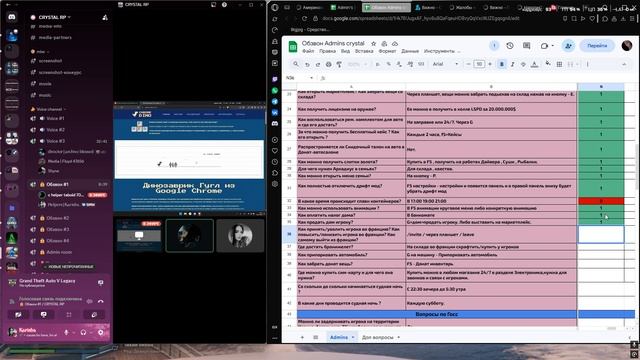Join the Voice #3 channel
Viewport: 640px width, 360px height.
[x=55, y=141]
